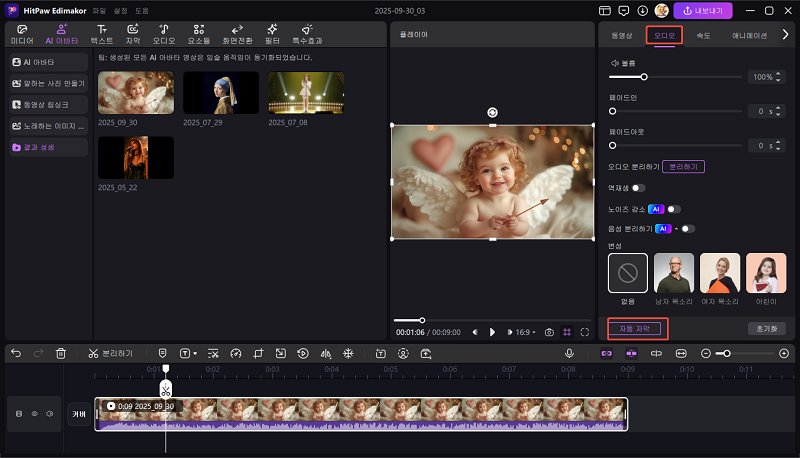
Task: Adjust the volume 100% stepper arrows
Action: point(778,77)
